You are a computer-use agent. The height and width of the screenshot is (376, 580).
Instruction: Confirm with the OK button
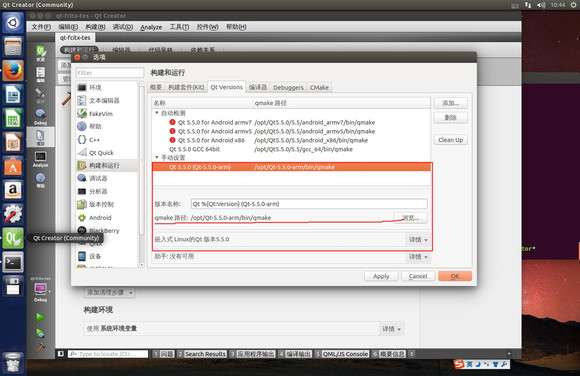(x=455, y=276)
